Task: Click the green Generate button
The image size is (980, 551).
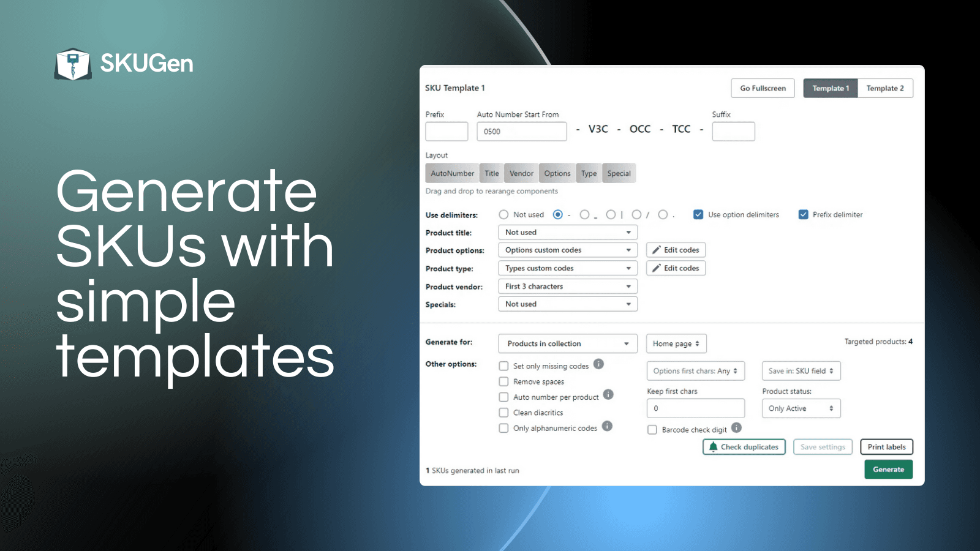Action: click(x=889, y=470)
